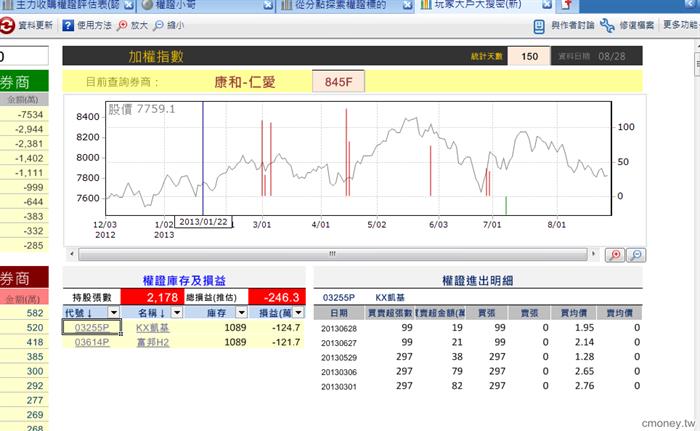The image size is (700, 431).
Task: Open the 庫存 column filter dropdown
Action: 242,313
